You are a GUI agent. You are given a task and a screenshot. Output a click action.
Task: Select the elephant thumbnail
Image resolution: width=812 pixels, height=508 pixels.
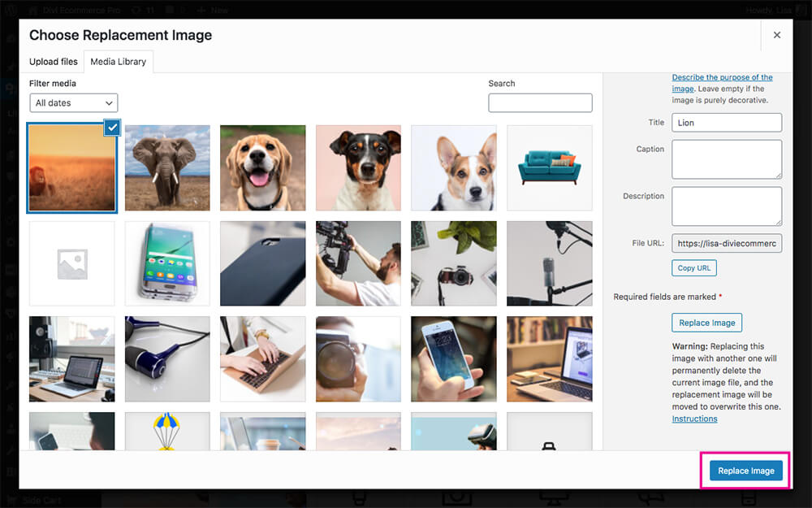pyautogui.click(x=167, y=168)
